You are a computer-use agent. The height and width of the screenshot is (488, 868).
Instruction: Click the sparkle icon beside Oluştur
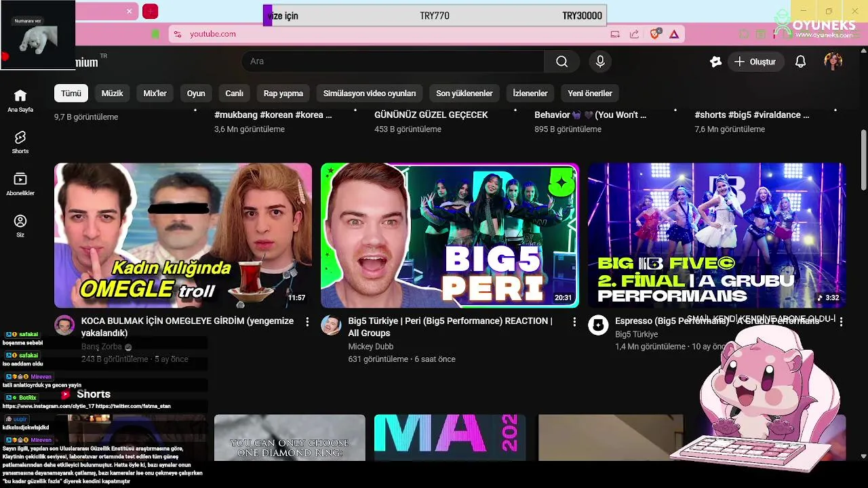pyautogui.click(x=715, y=62)
